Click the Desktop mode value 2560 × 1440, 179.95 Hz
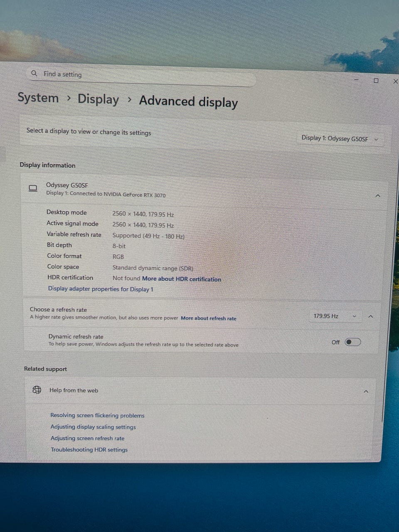The height and width of the screenshot is (532, 399). [143, 214]
